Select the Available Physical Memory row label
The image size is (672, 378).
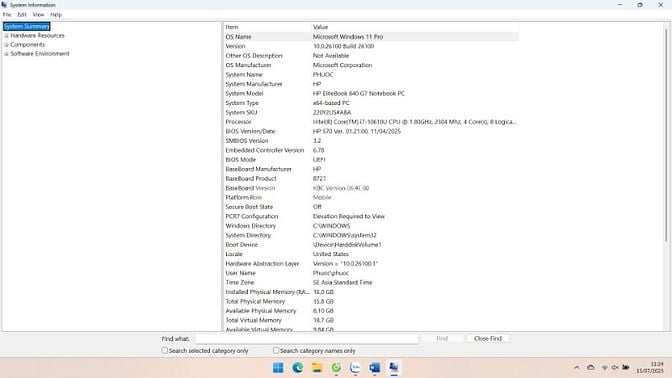(261, 310)
